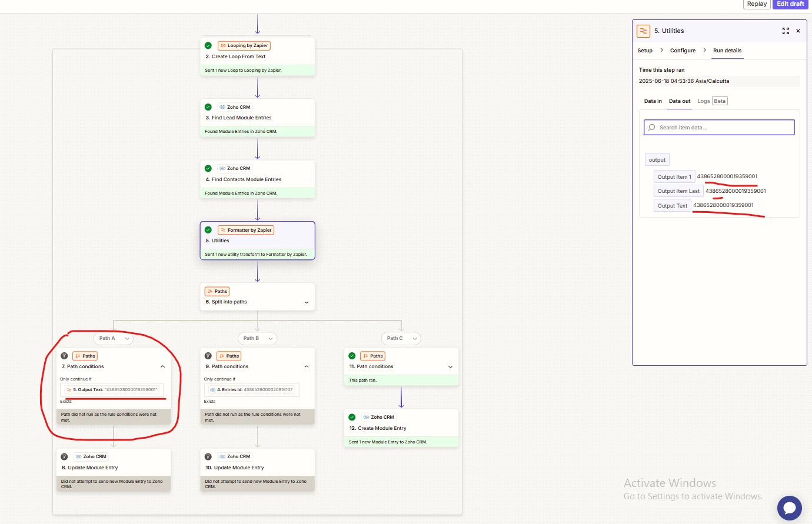812x524 pixels.
Task: Expand step 11 Path conditions details
Action: pyautogui.click(x=451, y=367)
